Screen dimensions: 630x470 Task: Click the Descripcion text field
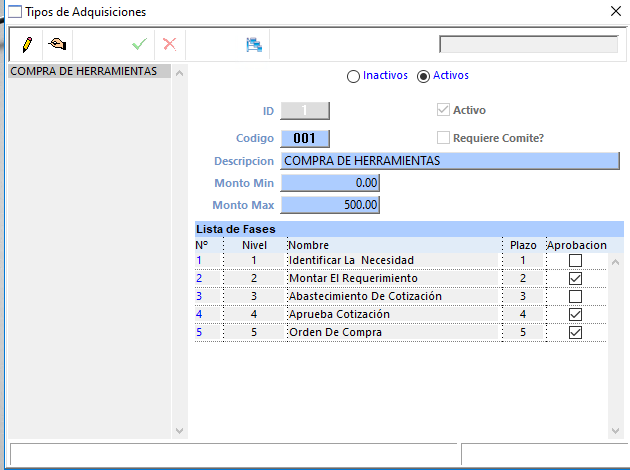(450, 161)
